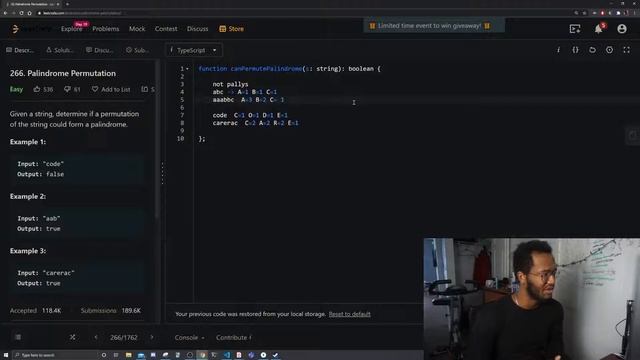The image size is (640, 360).
Task: Open the Explore menu
Action: [x=71, y=29]
